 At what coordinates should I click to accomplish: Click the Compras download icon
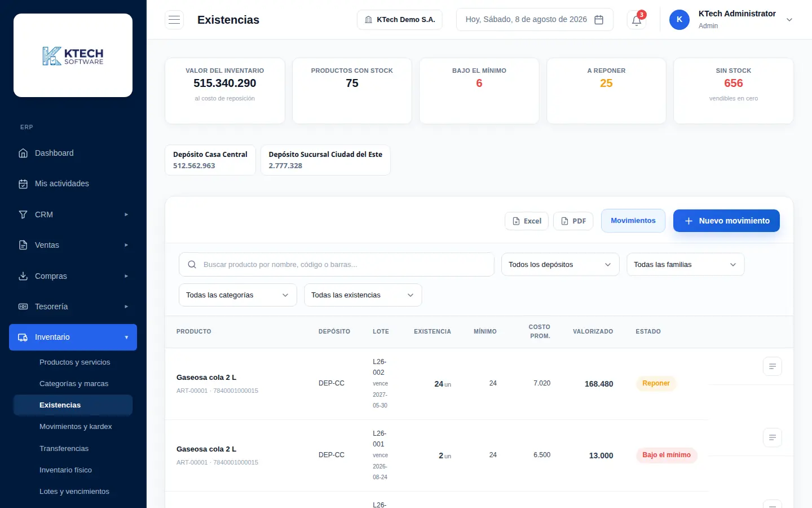tap(23, 276)
